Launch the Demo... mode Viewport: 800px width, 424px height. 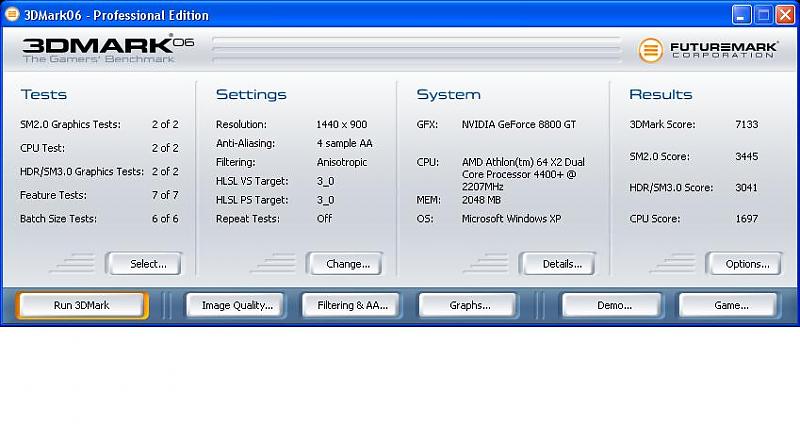pos(612,305)
